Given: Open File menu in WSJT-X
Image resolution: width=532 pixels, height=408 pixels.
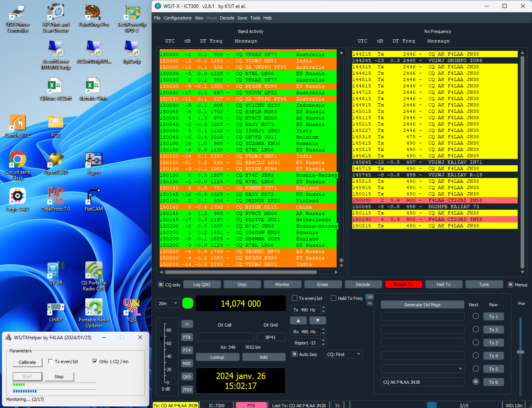Looking at the screenshot, I should pos(157,18).
